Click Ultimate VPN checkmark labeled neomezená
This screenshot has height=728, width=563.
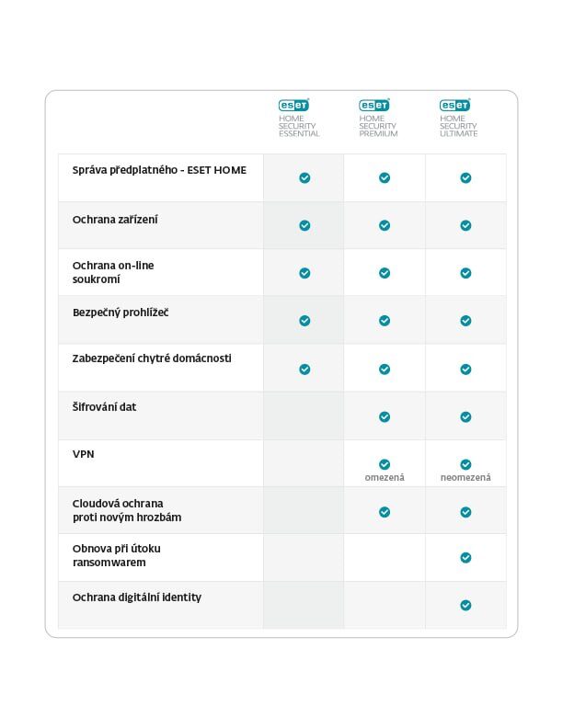[x=465, y=464]
